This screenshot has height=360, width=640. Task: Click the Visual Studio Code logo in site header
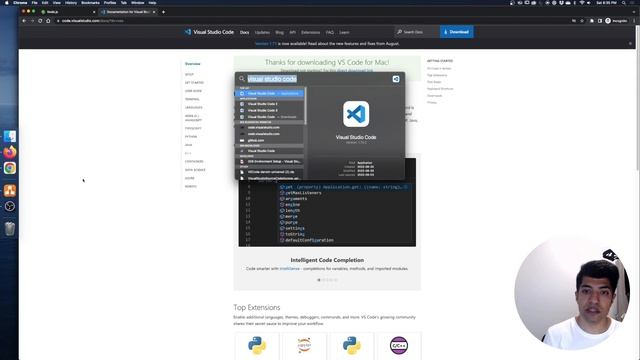[x=209, y=32]
